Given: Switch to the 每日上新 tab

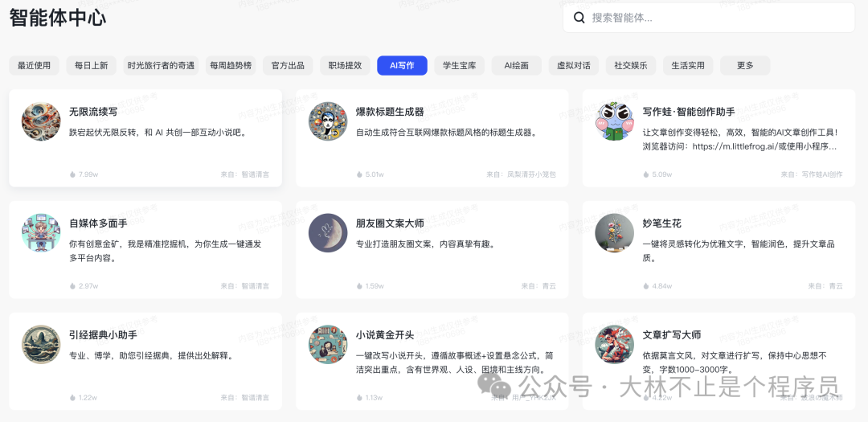Looking at the screenshot, I should 92,65.
